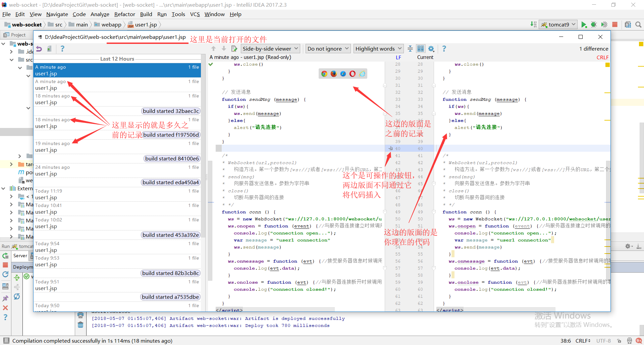644x345 pixels.
Task: Select the Today 11:19 user1.jsp revision
Action: [x=117, y=194]
